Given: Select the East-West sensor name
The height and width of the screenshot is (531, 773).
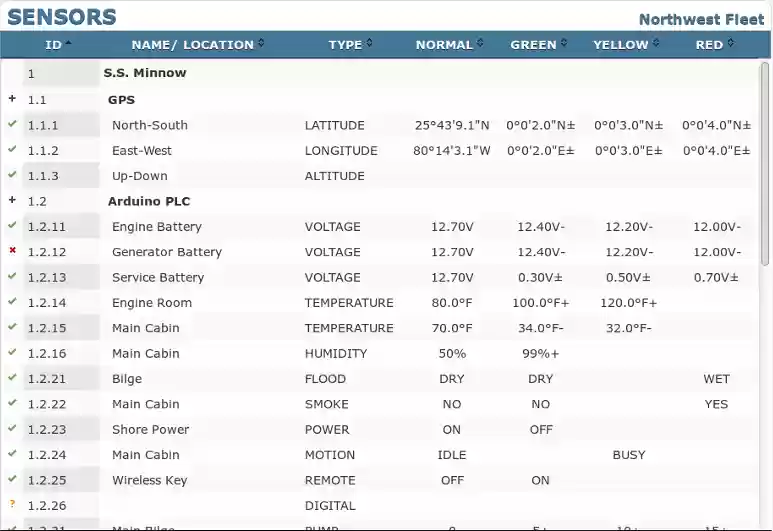Looking at the screenshot, I should pos(141,150).
